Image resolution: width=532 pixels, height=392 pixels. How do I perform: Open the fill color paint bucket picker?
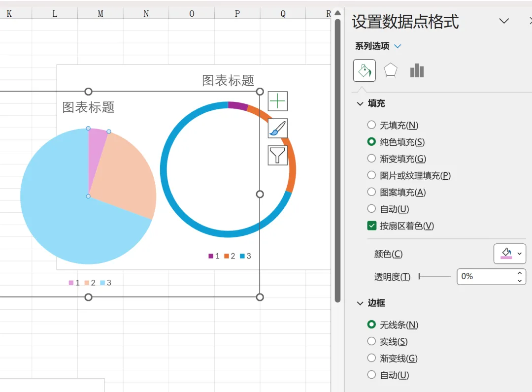pyautogui.click(x=510, y=254)
